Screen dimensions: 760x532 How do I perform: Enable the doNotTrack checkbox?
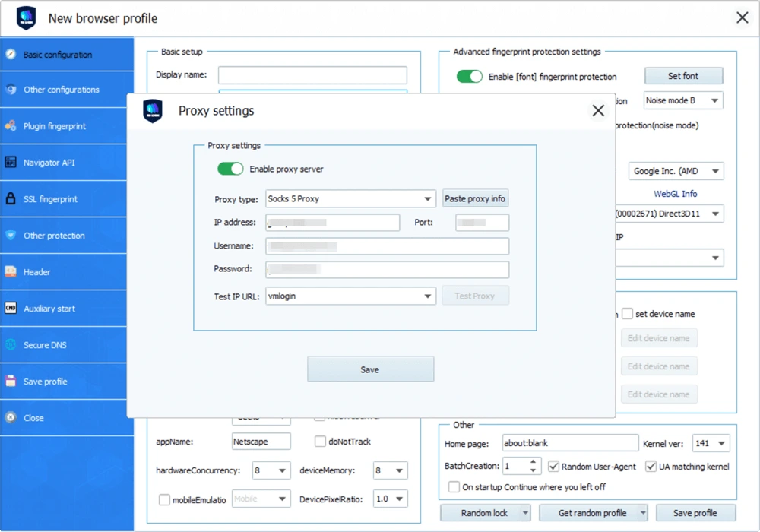point(320,441)
